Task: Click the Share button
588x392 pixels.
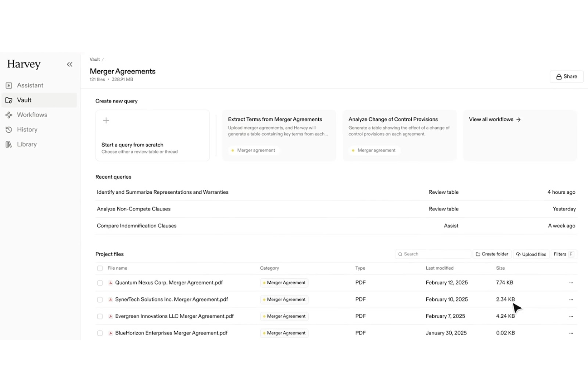Action: 567,76
